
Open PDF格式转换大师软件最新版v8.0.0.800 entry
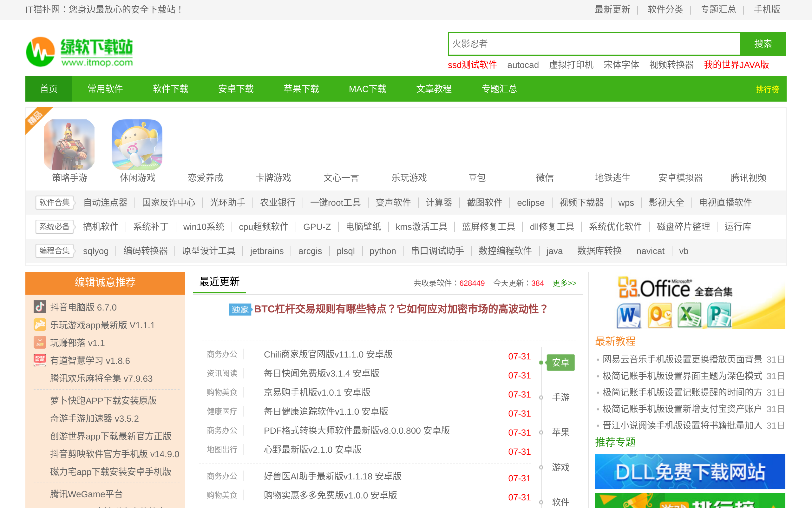click(357, 431)
